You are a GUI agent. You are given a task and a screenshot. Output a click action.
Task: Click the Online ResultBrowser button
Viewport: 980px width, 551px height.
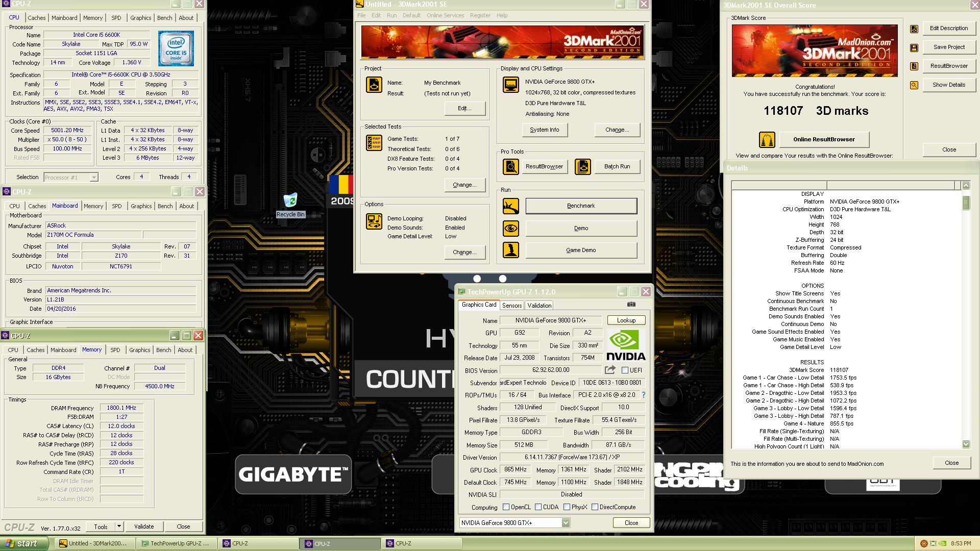tap(823, 139)
